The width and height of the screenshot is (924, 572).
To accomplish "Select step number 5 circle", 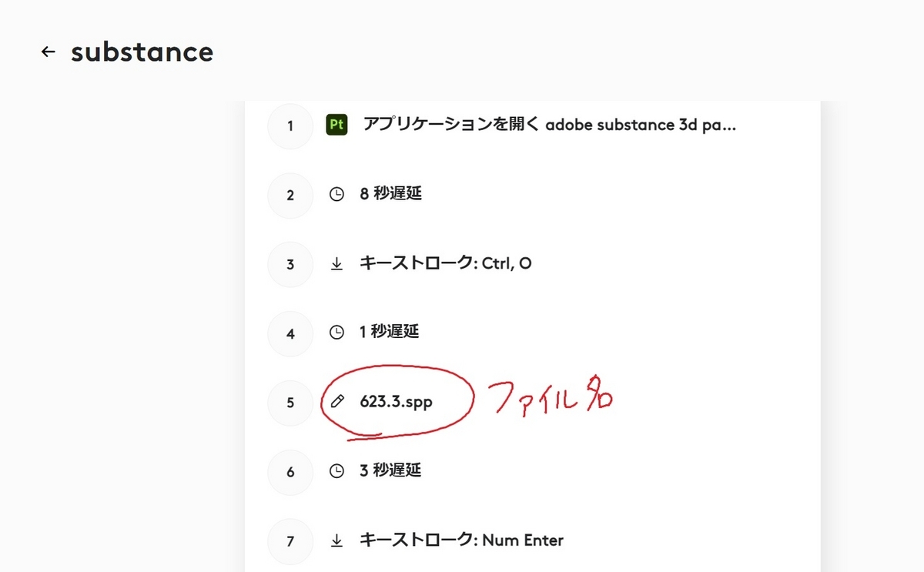I will point(290,402).
